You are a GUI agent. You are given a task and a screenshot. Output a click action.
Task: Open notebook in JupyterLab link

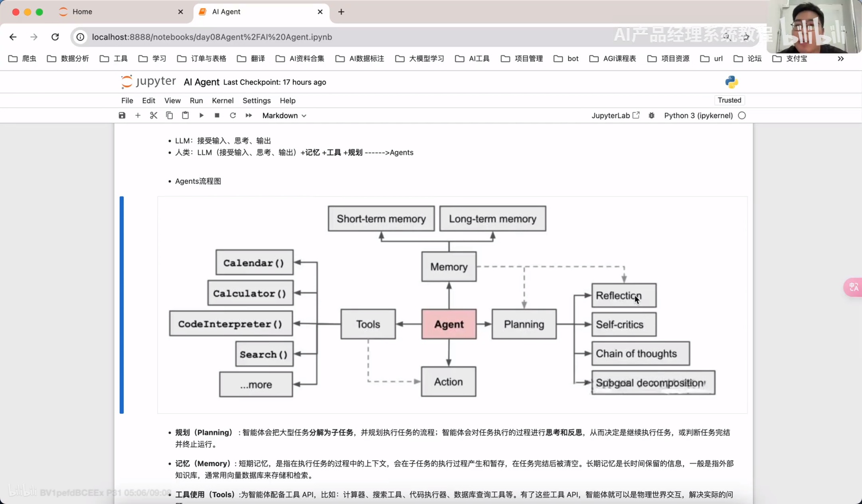[x=615, y=116]
